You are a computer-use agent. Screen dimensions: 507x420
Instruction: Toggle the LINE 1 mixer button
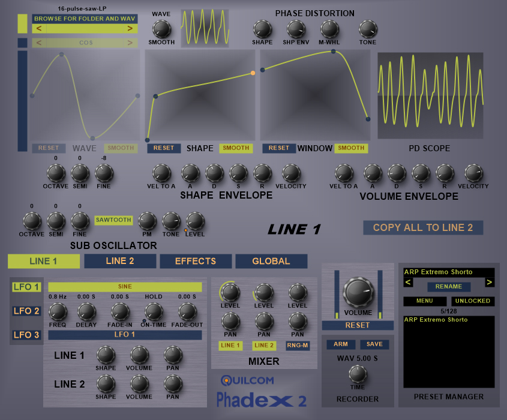pyautogui.click(x=230, y=346)
